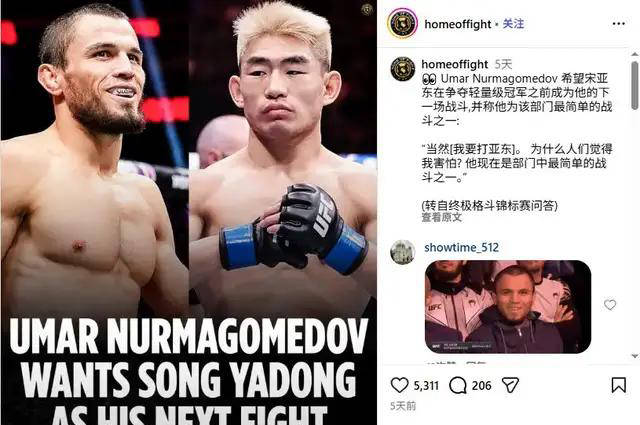View the original text via 查看原文

pyautogui.click(x=442, y=217)
